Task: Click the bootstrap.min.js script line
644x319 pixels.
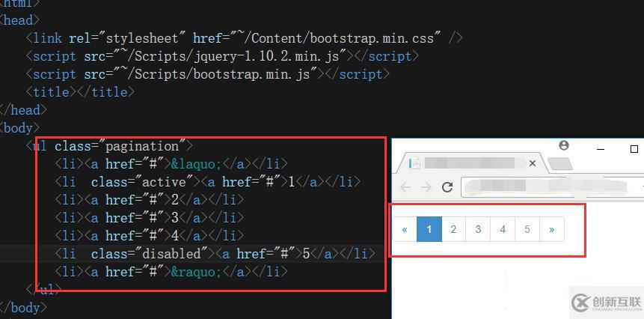Action: pos(207,74)
